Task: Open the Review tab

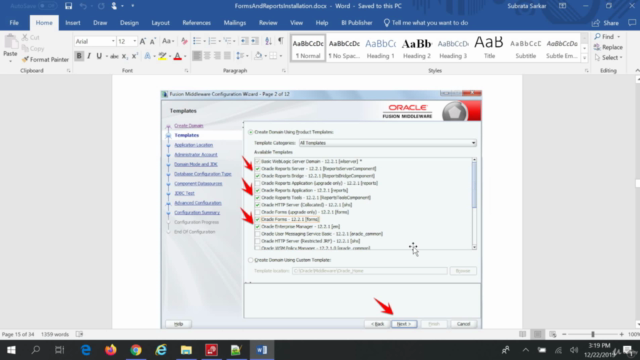Action: coord(268,23)
